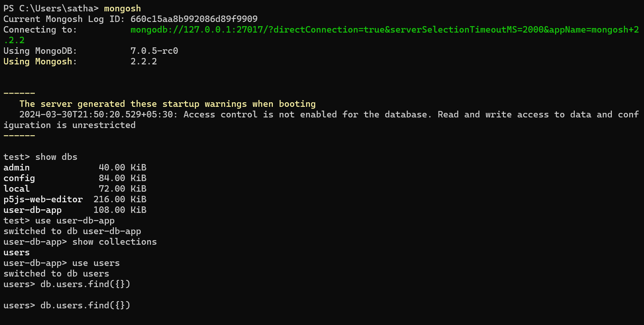
Task: Click the access control warning timestamp
Action: [98, 115]
